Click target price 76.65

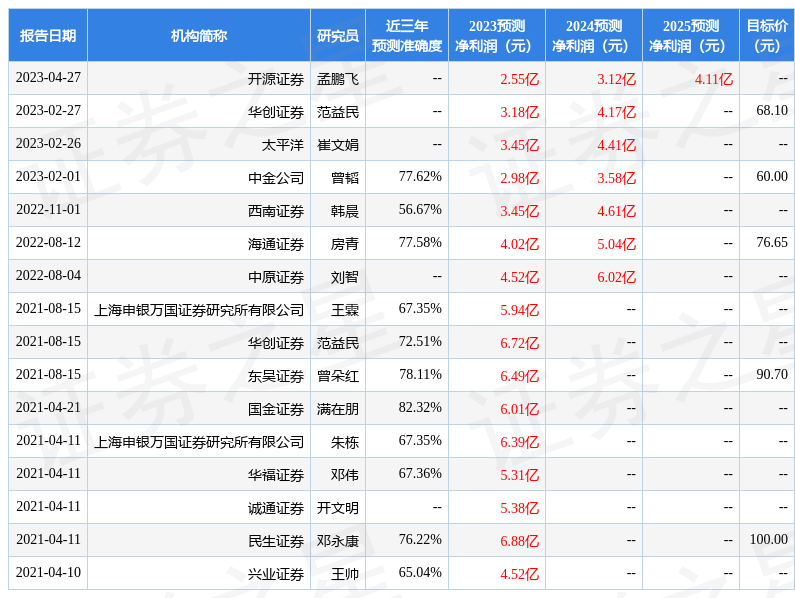[x=772, y=242]
